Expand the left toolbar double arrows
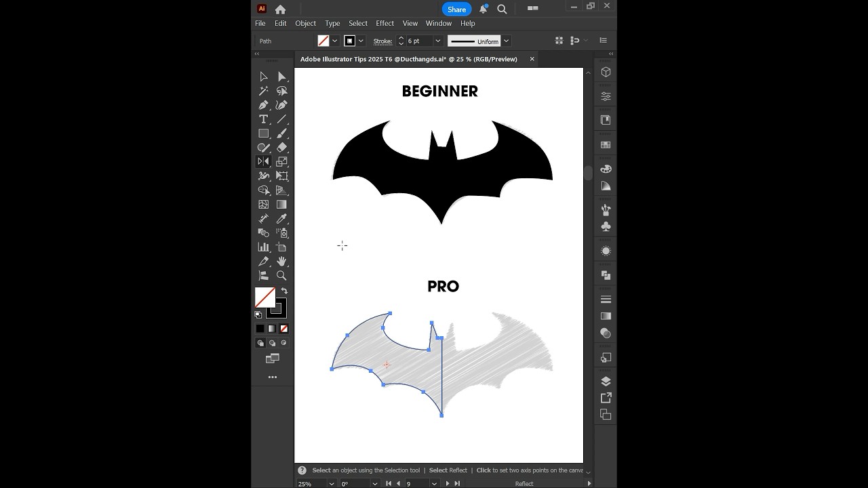This screenshot has width=868, height=488. (x=256, y=54)
